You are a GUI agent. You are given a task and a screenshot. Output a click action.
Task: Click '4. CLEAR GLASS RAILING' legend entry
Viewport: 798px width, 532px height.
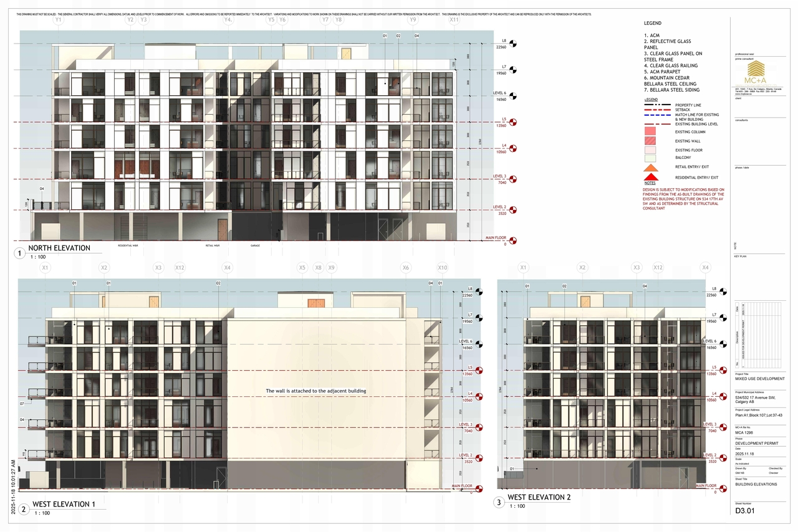pyautogui.click(x=671, y=65)
